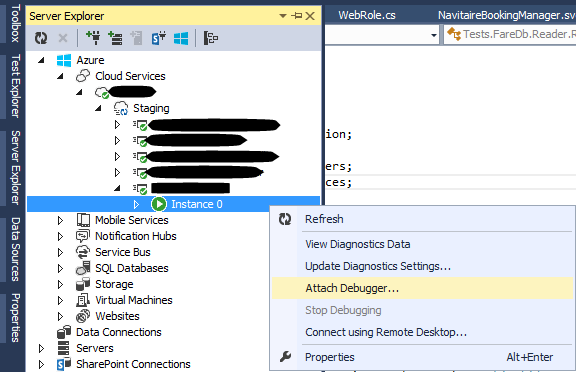Expand the Websites node
The width and height of the screenshot is (576, 372).
coord(60,316)
